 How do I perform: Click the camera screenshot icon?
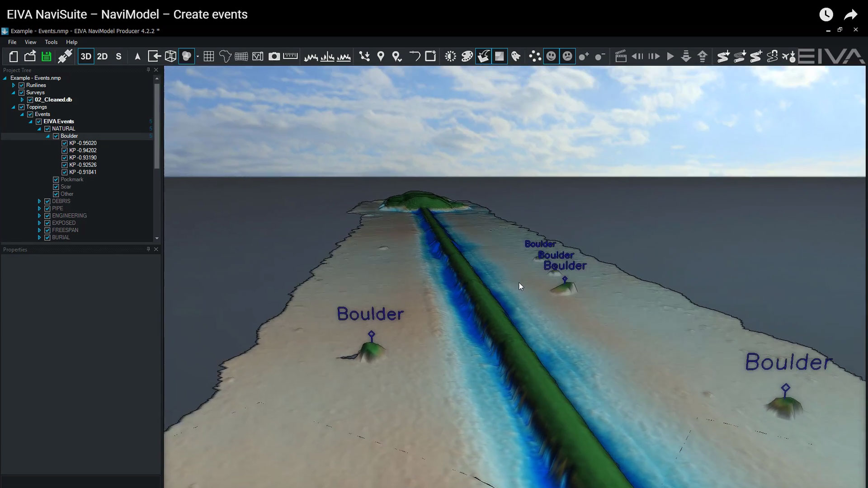[x=274, y=56]
